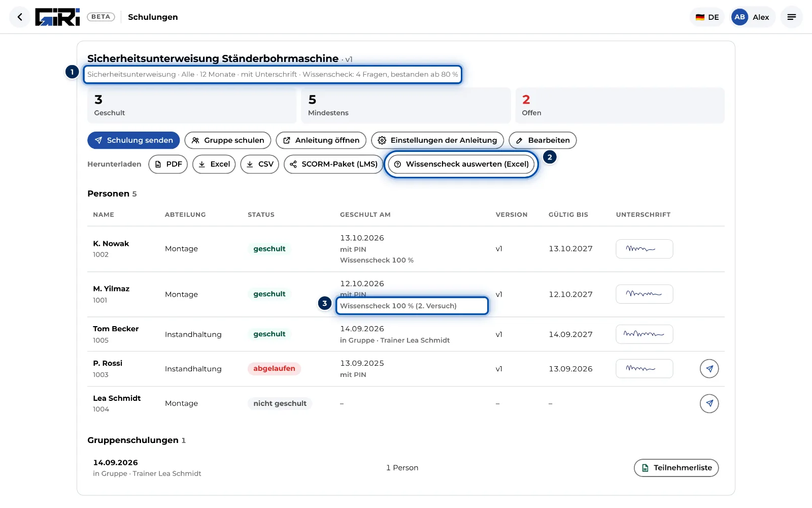Open the hamburger menu icon
Image resolution: width=812 pixels, height=508 pixels.
791,17
